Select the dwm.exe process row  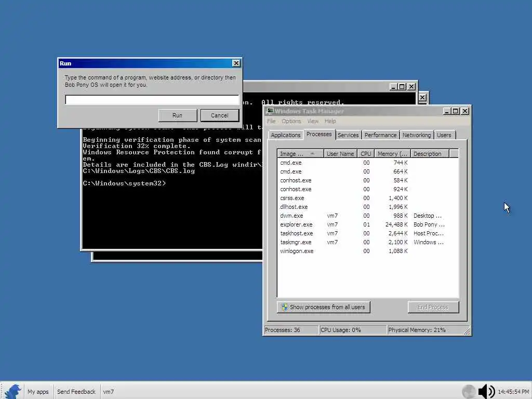click(368, 216)
